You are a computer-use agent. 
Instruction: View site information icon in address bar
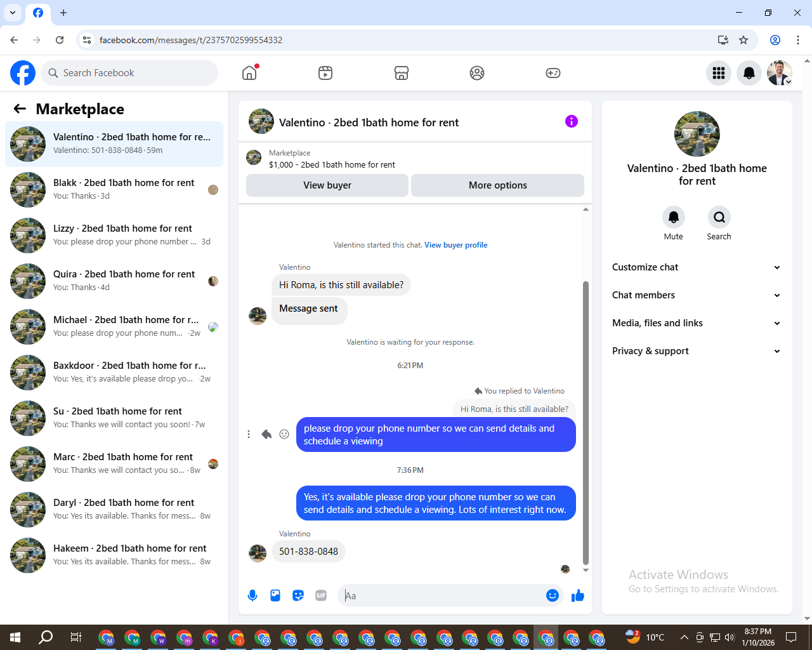87,40
